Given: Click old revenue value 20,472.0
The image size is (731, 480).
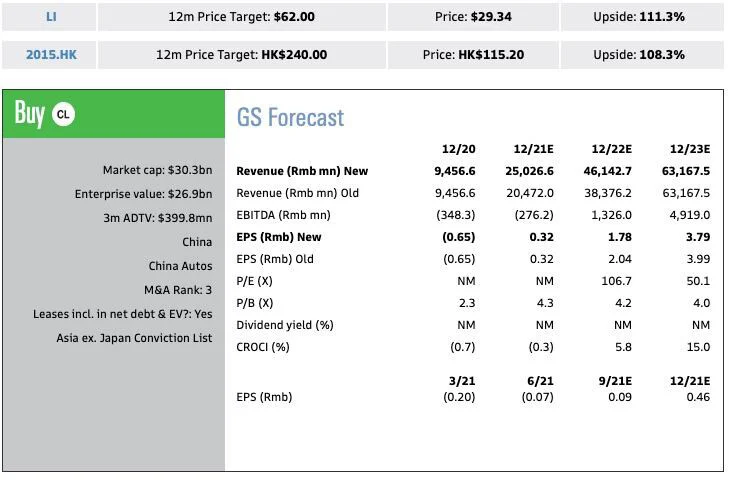Looking at the screenshot, I should click(530, 193).
